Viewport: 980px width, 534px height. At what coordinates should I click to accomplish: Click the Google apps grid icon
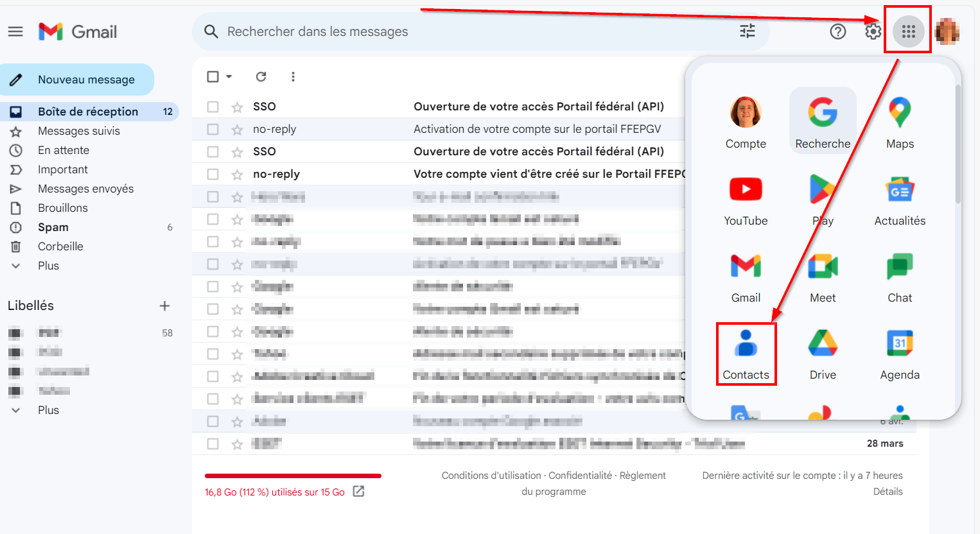(908, 31)
